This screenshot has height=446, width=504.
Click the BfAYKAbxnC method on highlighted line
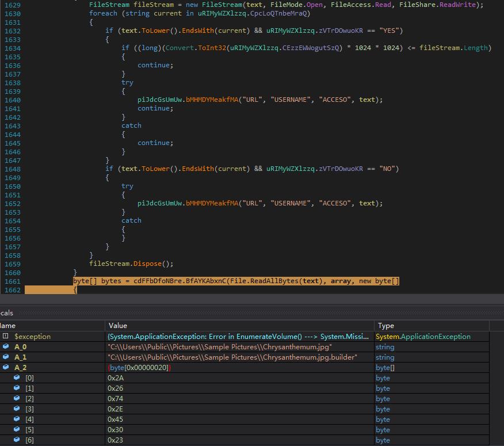(x=206, y=281)
